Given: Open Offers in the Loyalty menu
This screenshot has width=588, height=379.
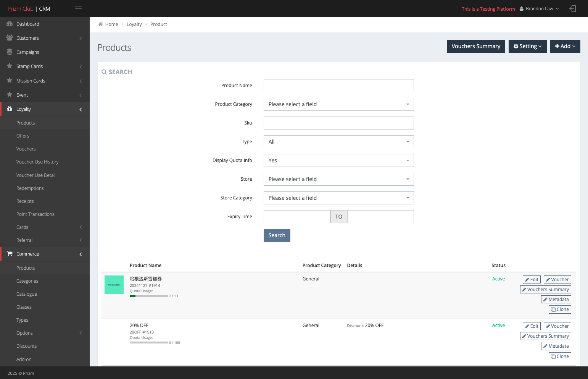Looking at the screenshot, I should coord(23,136).
